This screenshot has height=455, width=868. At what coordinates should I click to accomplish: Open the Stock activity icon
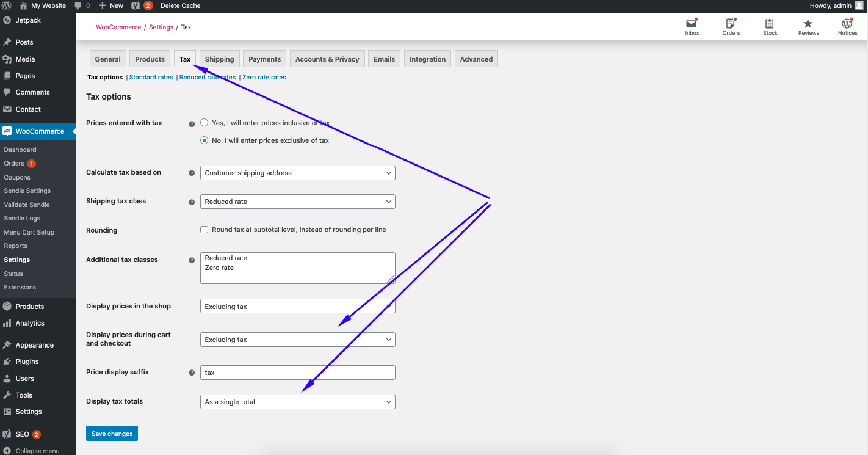click(x=770, y=24)
